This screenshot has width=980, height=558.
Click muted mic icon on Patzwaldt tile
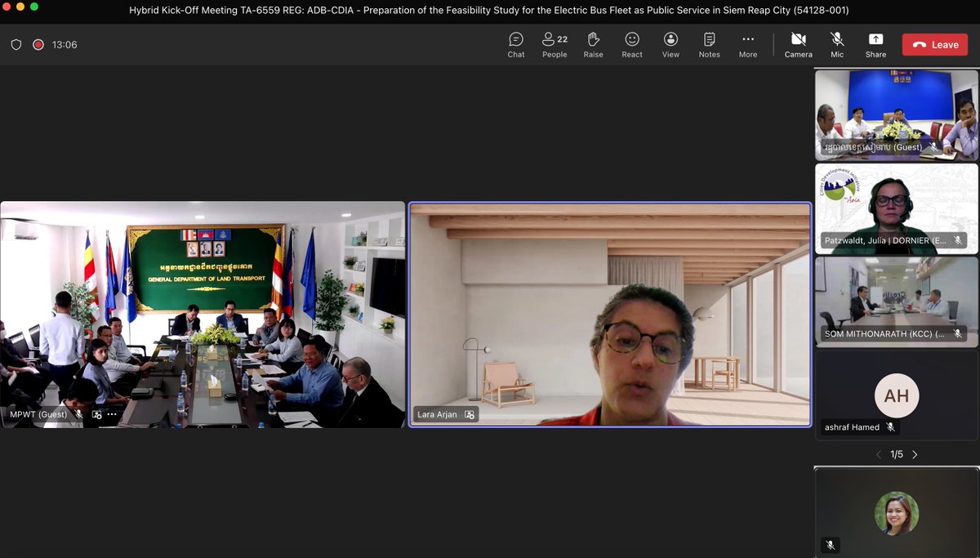click(957, 240)
